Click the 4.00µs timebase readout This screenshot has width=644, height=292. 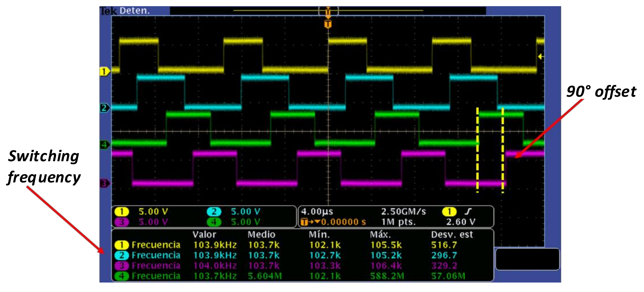click(317, 212)
